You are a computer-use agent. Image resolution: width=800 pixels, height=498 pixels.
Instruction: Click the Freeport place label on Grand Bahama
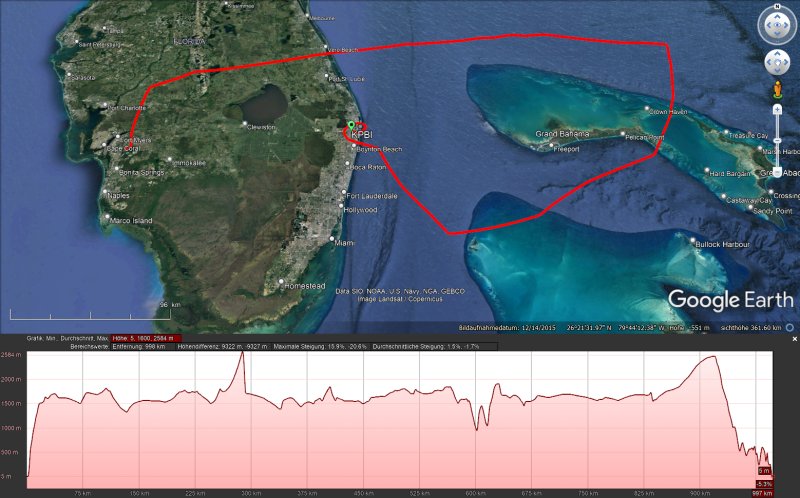(x=566, y=149)
